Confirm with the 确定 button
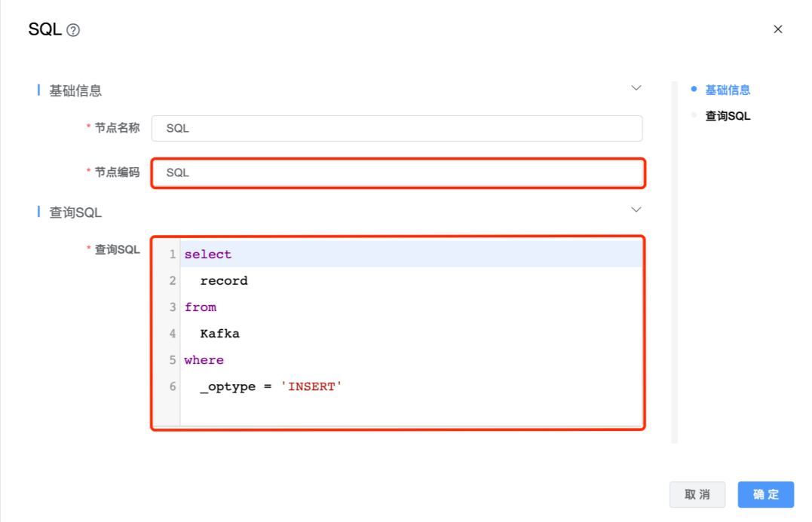Image resolution: width=812 pixels, height=522 pixels. [x=765, y=494]
